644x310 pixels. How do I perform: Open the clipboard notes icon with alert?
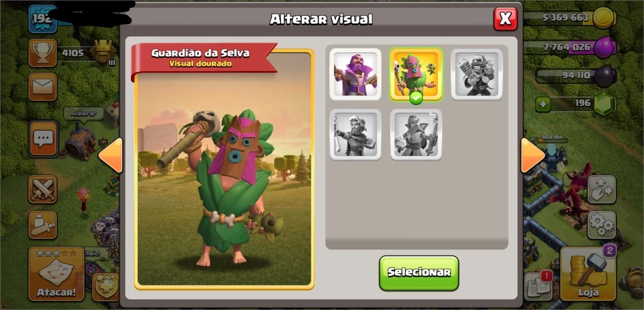pos(539,286)
